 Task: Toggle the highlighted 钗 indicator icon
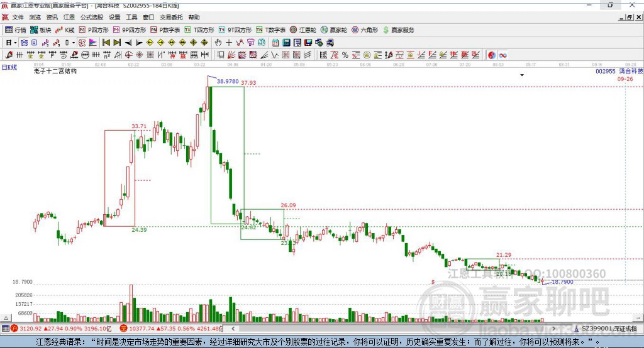click(x=82, y=43)
